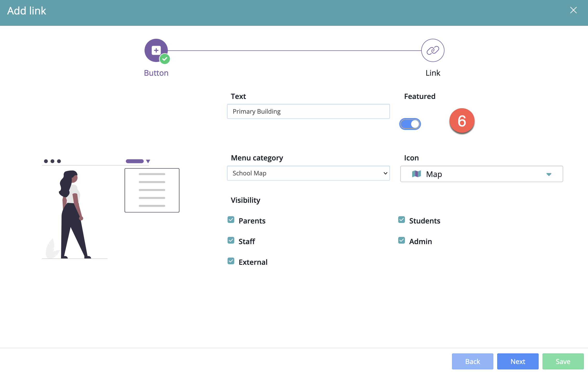Click the purple dropdown triangle in illustration
This screenshot has width=588, height=372.
point(148,161)
